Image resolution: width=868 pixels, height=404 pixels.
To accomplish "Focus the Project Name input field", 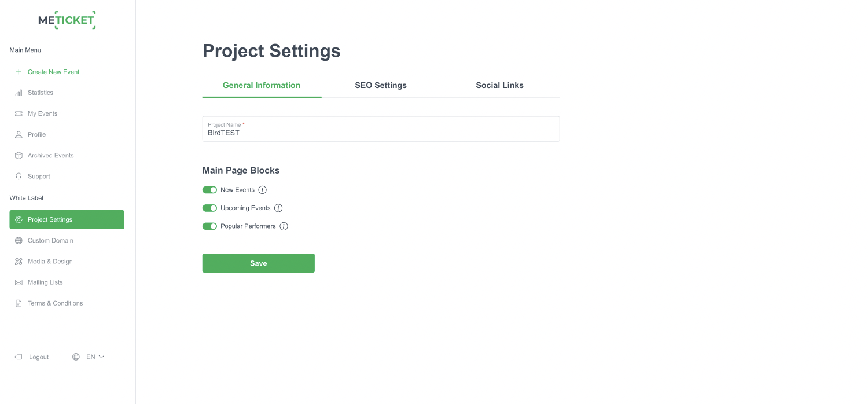I will (381, 133).
